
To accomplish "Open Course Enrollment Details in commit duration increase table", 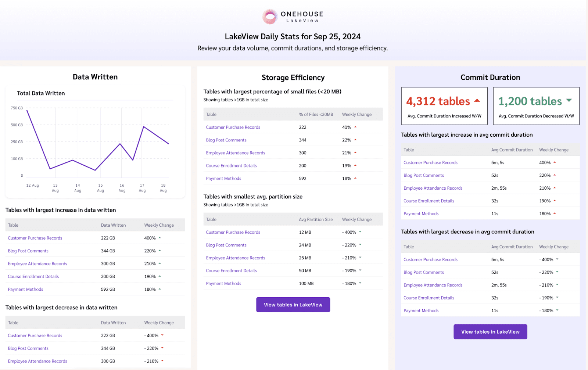I will pos(429,201).
